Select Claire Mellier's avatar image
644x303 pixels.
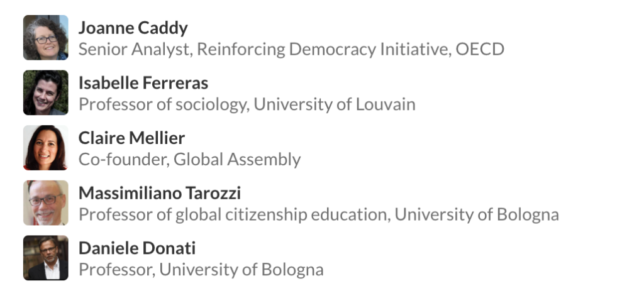45,148
